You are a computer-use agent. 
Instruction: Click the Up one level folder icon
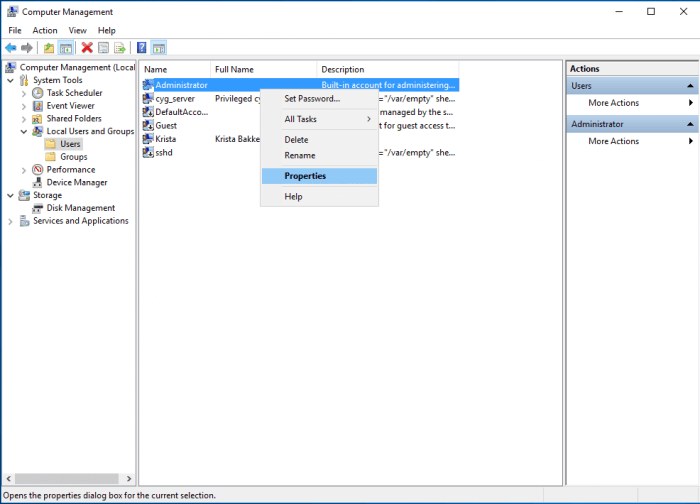pyautogui.click(x=49, y=48)
